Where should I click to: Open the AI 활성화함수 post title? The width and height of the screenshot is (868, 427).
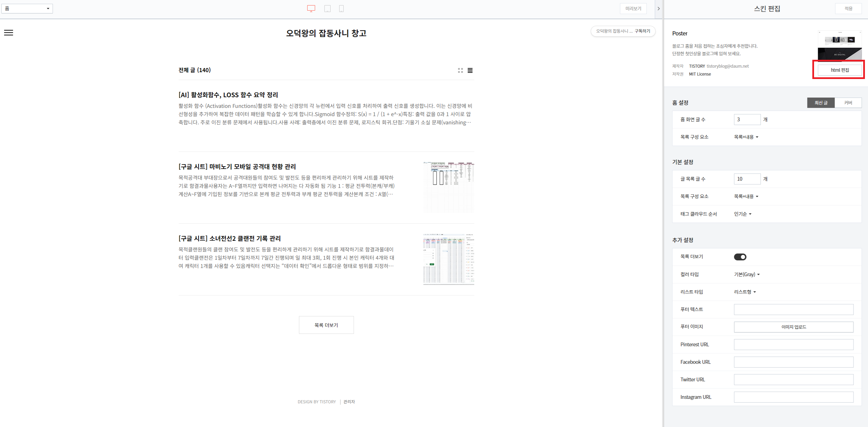pyautogui.click(x=228, y=95)
